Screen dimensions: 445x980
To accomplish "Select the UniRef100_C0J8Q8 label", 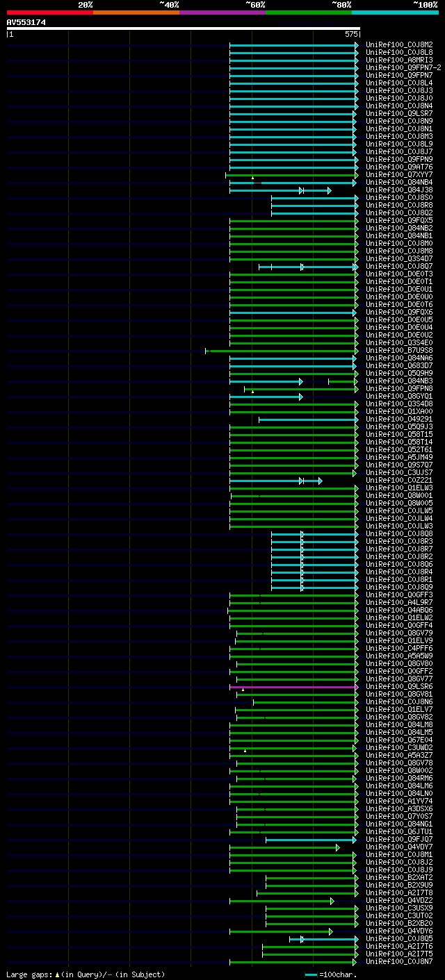I will click(399, 534).
